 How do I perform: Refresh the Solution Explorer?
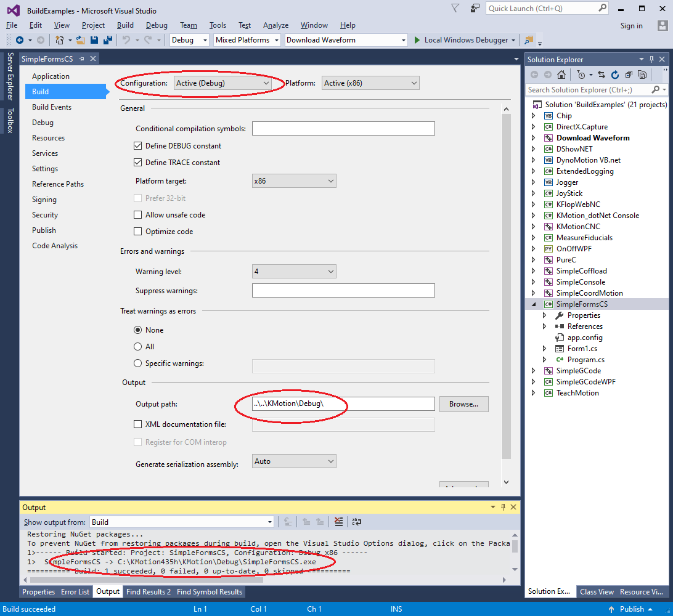point(615,75)
